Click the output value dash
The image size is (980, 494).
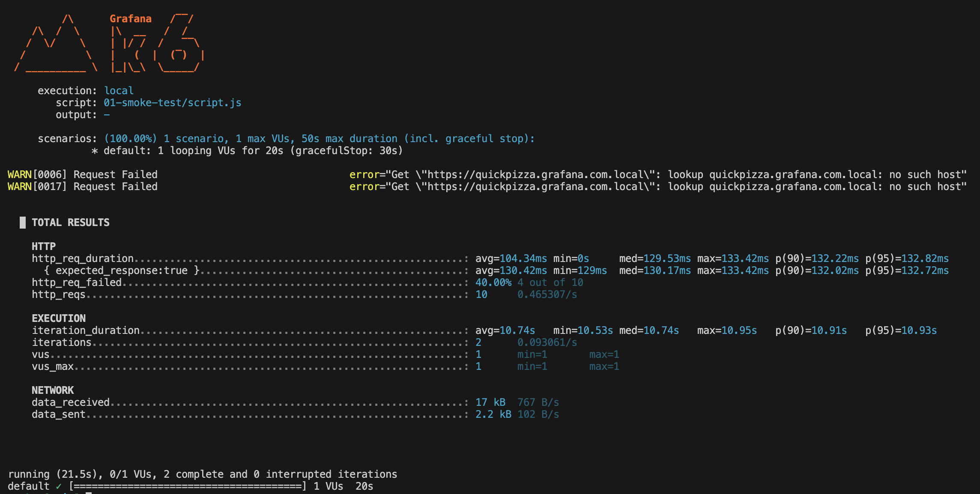tap(107, 115)
